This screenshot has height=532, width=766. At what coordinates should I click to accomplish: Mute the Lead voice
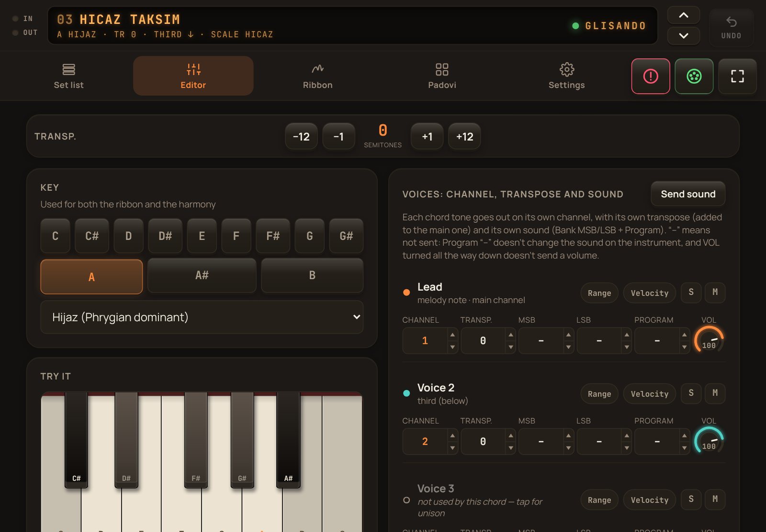pos(715,292)
